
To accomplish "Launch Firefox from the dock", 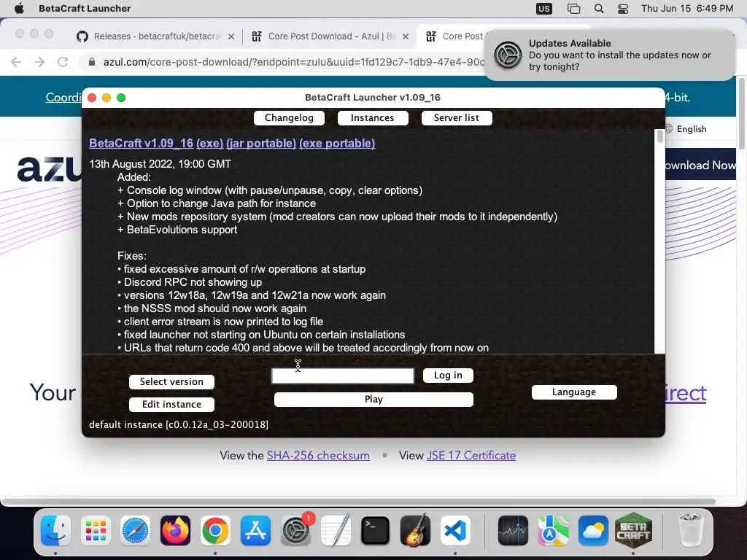I will pyautogui.click(x=175, y=531).
